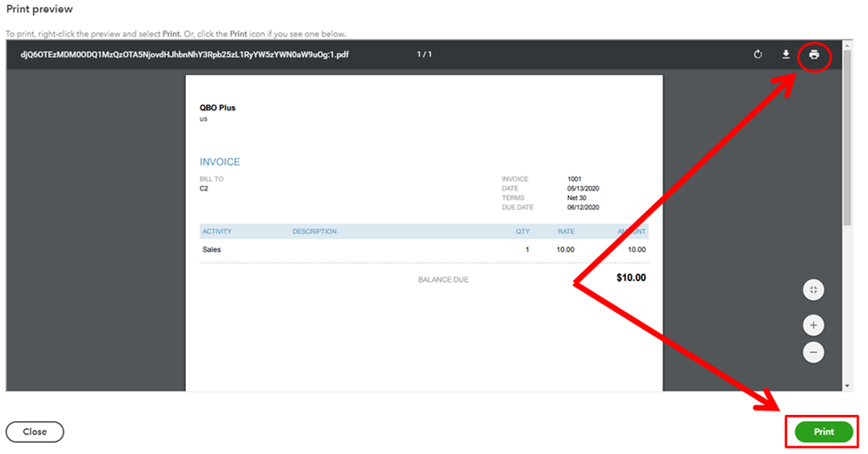Click the scrollbar down arrow

847,386
